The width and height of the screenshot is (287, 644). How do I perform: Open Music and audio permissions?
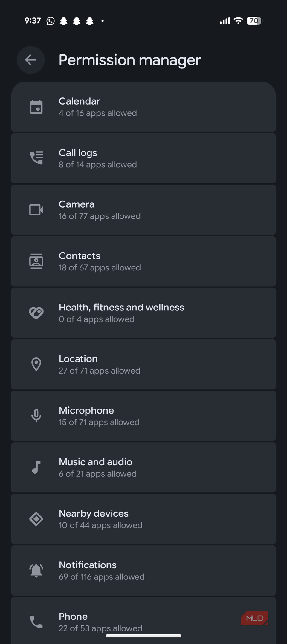pos(143,468)
